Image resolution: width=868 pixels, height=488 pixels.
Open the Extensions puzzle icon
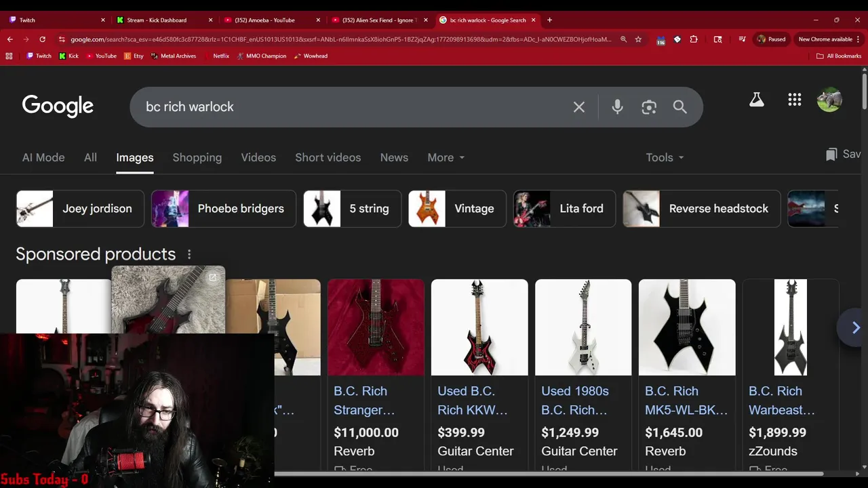point(694,39)
